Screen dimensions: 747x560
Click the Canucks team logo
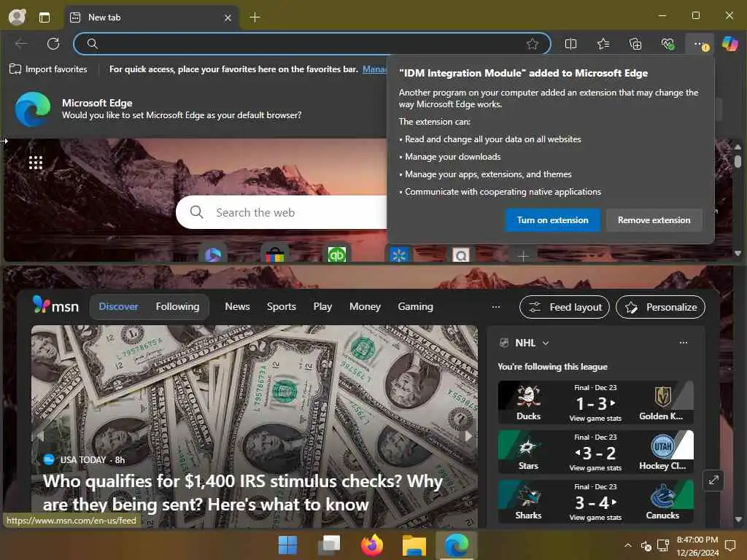(662, 496)
